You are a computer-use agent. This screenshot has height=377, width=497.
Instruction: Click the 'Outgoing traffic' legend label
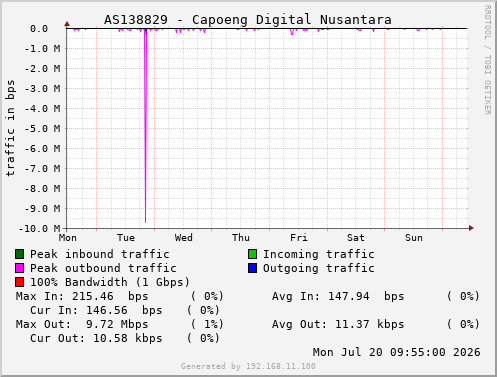click(319, 269)
